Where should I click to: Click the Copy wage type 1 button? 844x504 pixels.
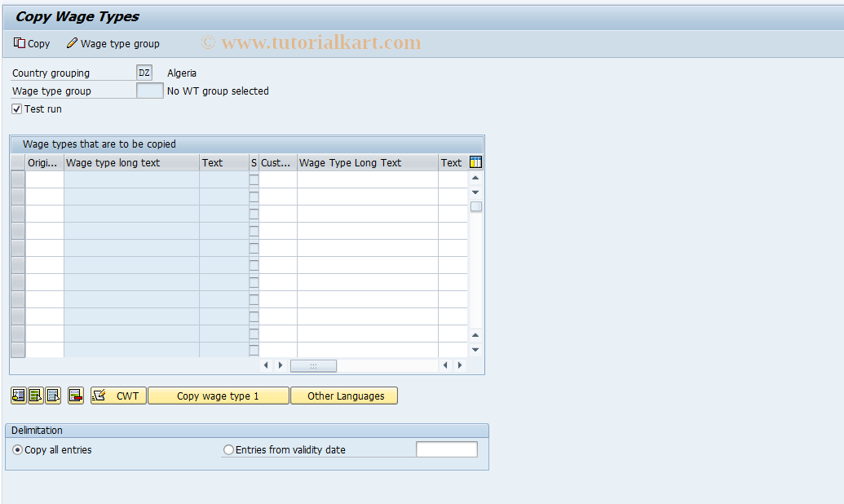pyautogui.click(x=218, y=396)
